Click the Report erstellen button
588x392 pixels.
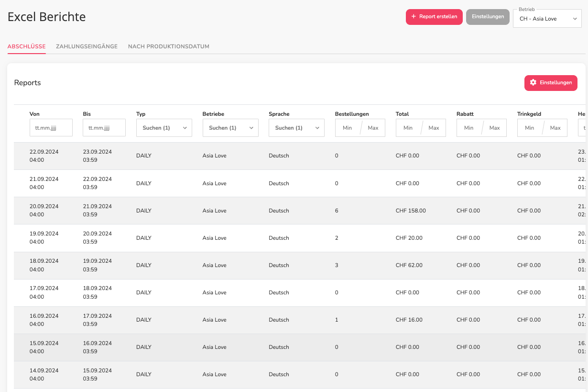click(x=434, y=17)
